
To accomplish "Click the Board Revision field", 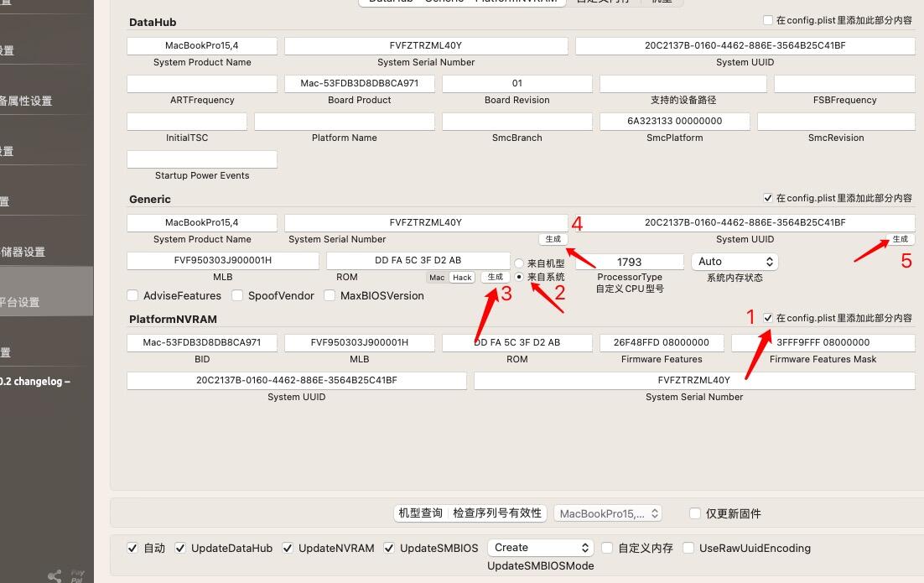I will [517, 84].
